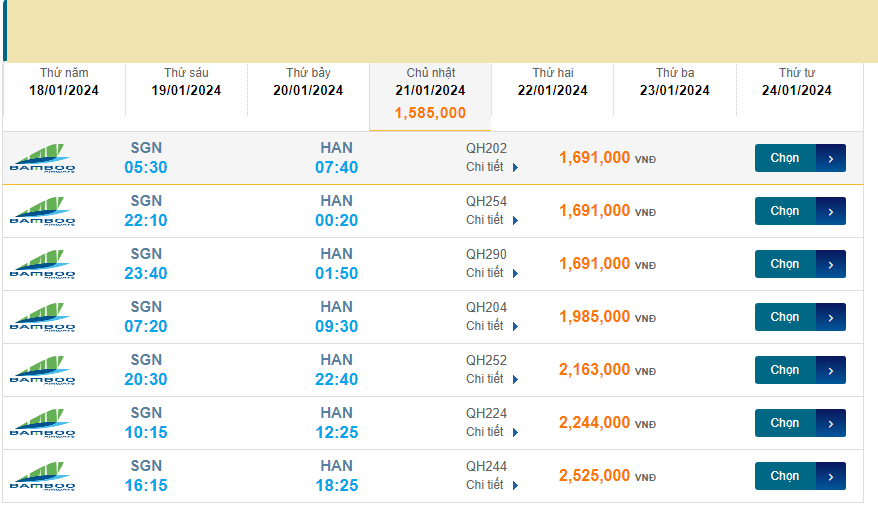The image size is (878, 513).
Task: Choose the 16:15 flight QH244 with Chọn
Action: [786, 476]
